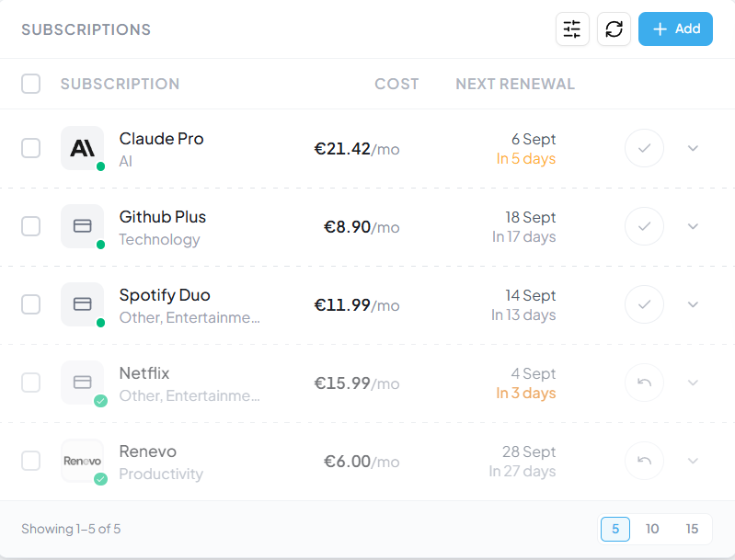The width and height of the screenshot is (735, 560).
Task: Check the Claude Pro row checkbox
Action: 31,148
